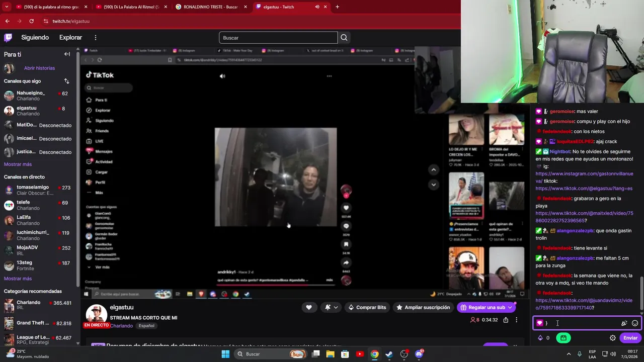Open the more options dots in Twitch header
Screen dimensions: 644x362
point(95,37)
